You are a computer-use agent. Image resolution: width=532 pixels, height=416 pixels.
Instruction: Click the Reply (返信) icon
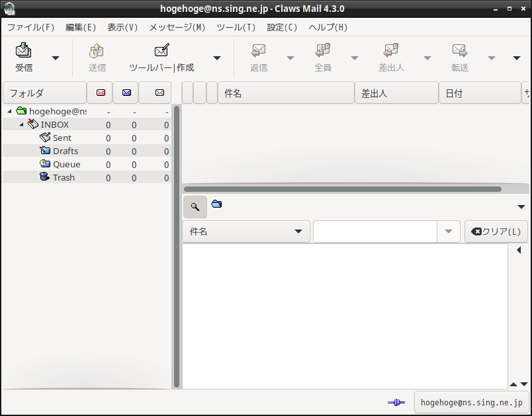pos(259,50)
